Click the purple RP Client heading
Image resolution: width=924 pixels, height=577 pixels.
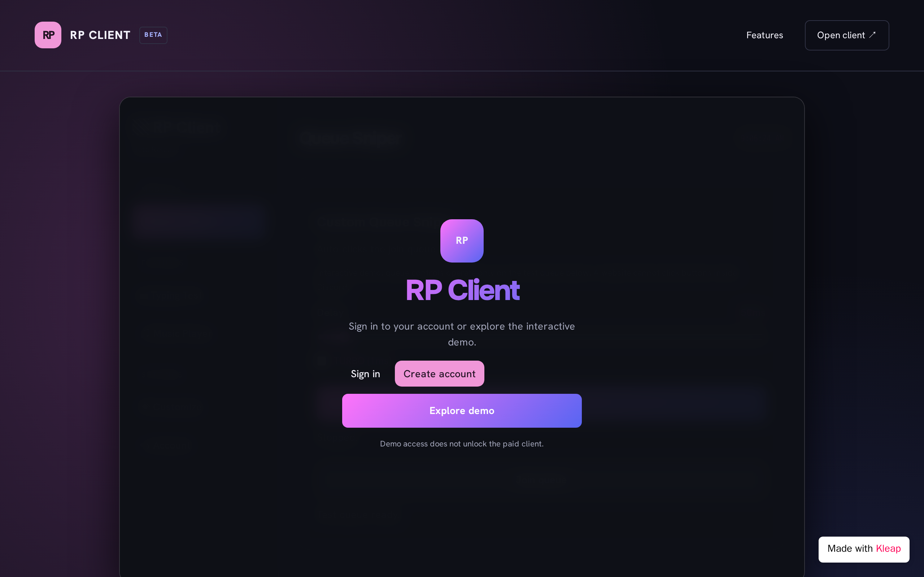(x=462, y=290)
